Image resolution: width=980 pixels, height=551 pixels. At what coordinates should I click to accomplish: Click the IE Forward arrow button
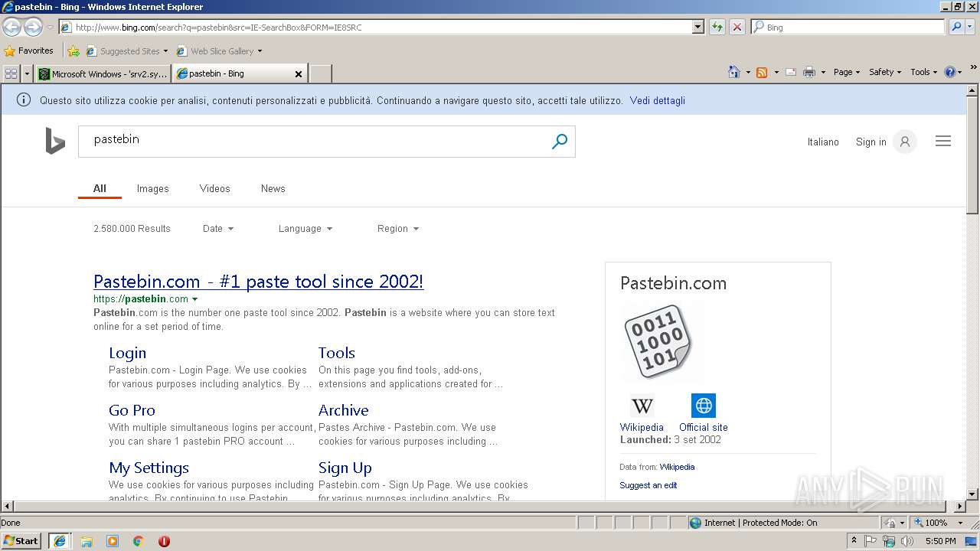[33, 28]
